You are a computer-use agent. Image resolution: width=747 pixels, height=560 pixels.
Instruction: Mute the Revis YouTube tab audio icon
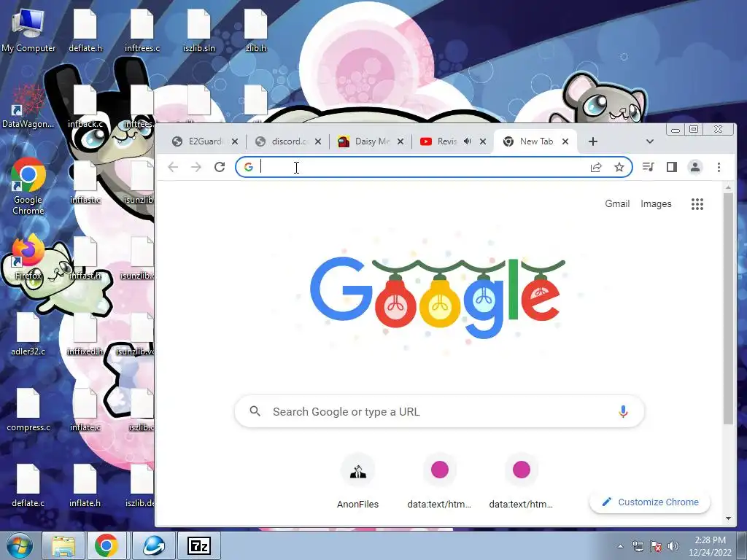point(468,141)
